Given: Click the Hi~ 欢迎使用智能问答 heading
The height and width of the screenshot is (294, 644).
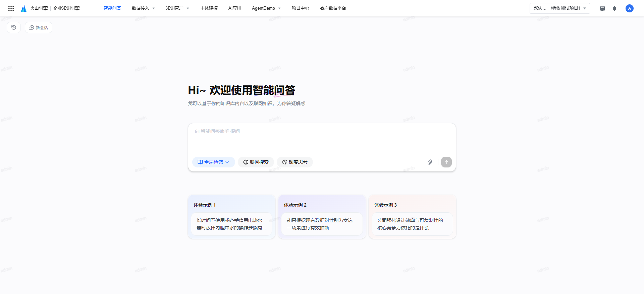Looking at the screenshot, I should [241, 90].
